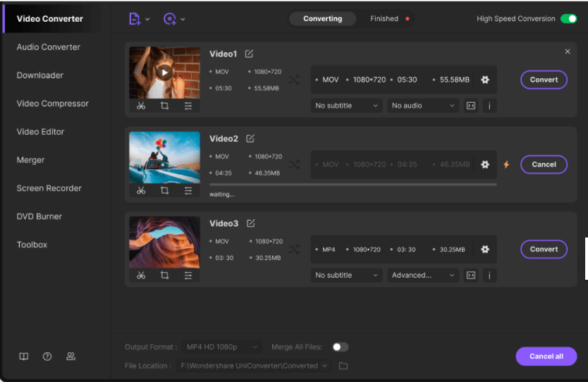Click the scissors trim icon under Video1
The height and width of the screenshot is (382, 588).
click(141, 106)
